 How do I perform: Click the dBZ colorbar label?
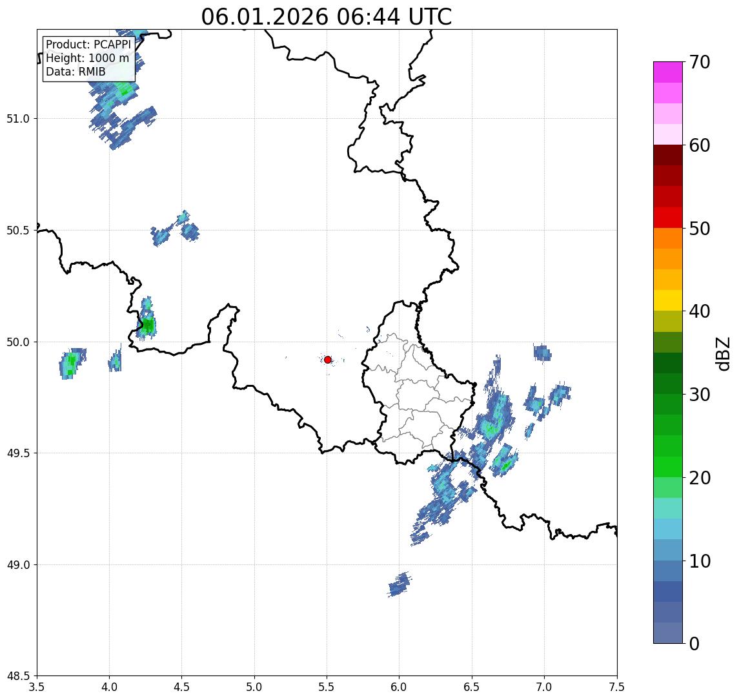pos(722,353)
